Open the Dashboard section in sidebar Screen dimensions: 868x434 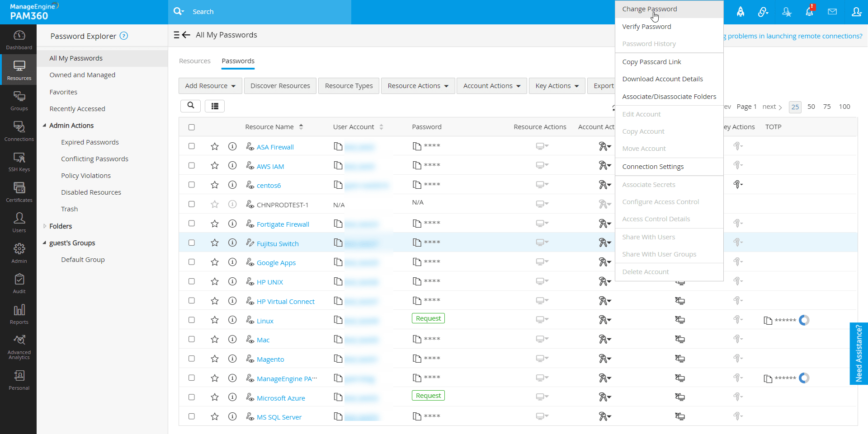coord(19,40)
